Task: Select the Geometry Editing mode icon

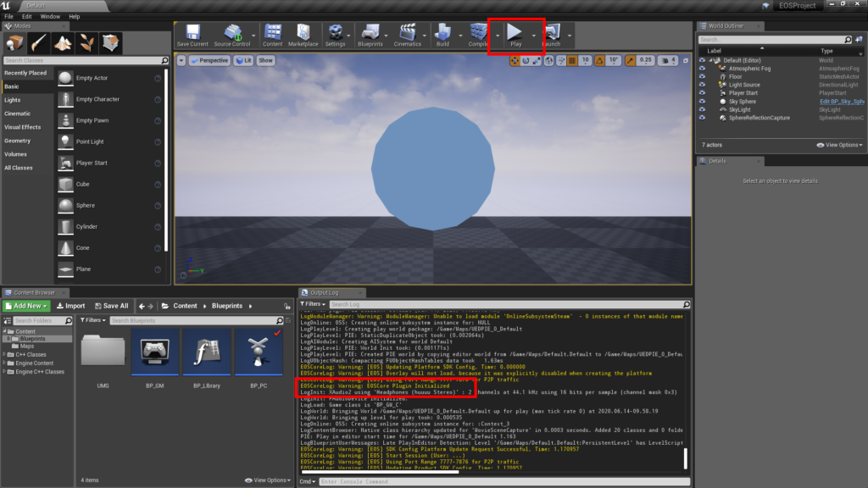Action: (111, 42)
